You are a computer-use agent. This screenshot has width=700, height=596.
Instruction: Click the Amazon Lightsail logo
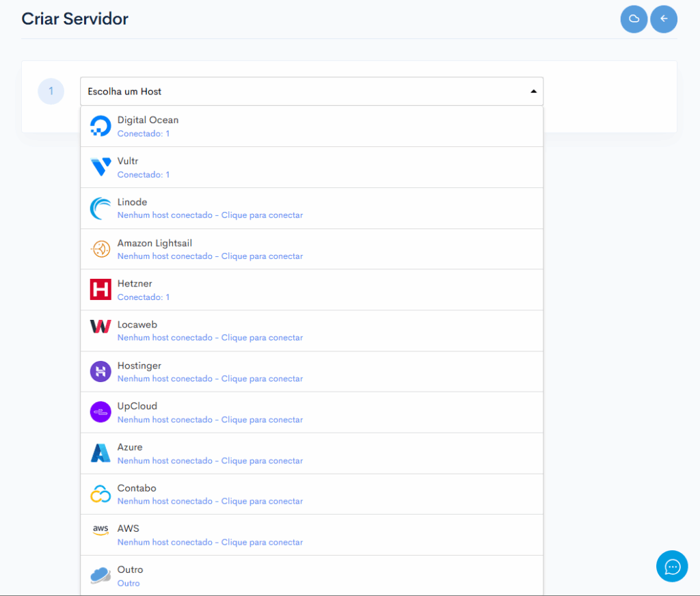(100, 249)
